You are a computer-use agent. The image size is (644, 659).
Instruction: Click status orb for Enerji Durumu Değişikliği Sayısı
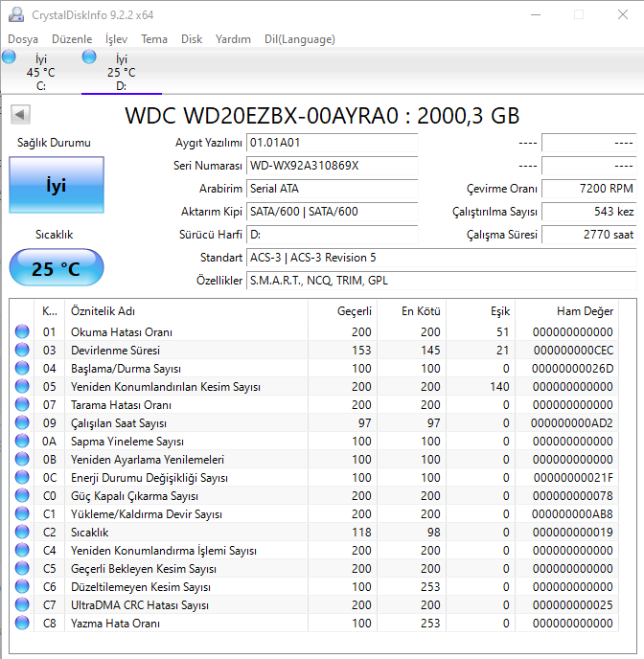pyautogui.click(x=22, y=477)
